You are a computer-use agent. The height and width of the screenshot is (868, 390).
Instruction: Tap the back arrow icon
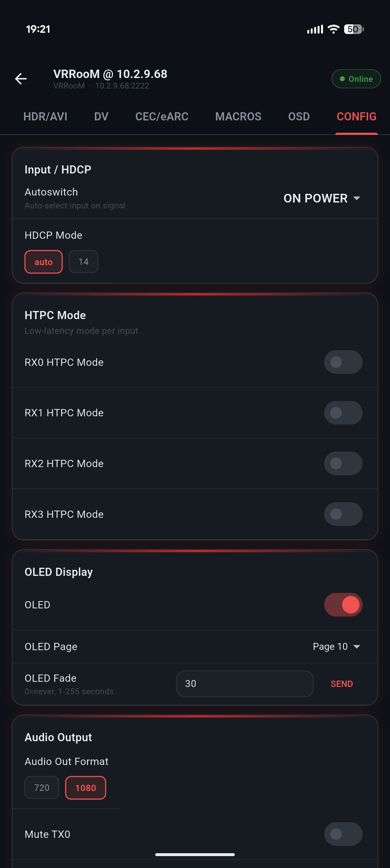pyautogui.click(x=21, y=79)
